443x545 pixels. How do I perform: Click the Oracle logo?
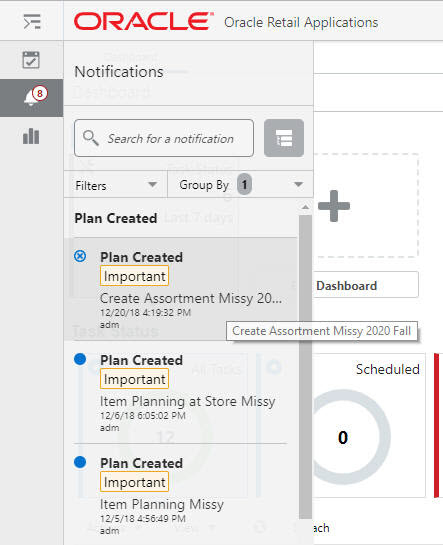point(143,22)
